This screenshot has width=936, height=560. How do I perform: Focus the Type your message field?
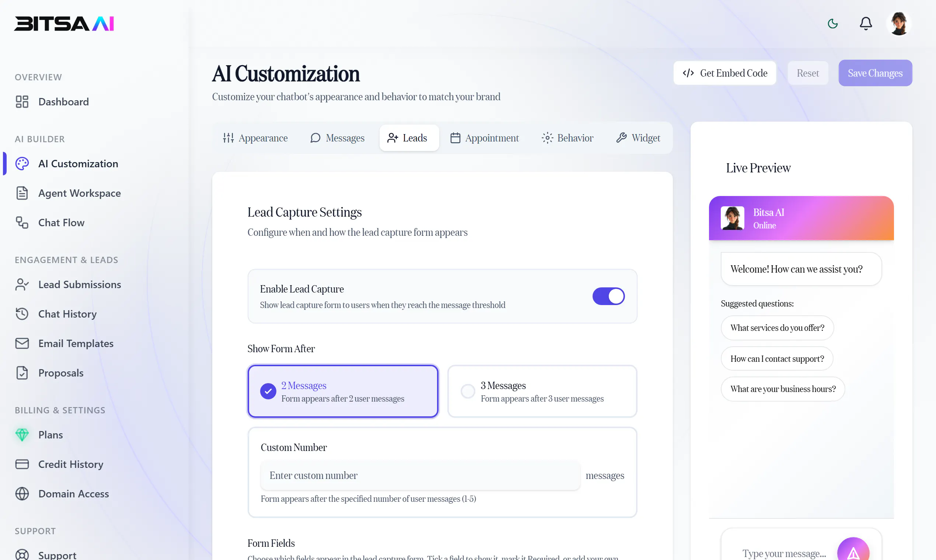pos(784,554)
